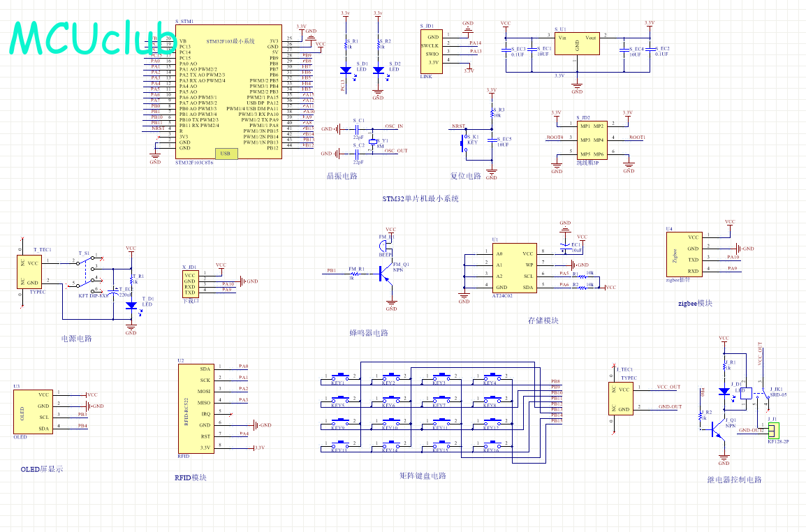Click the '复位电路' caption

pos(466,176)
